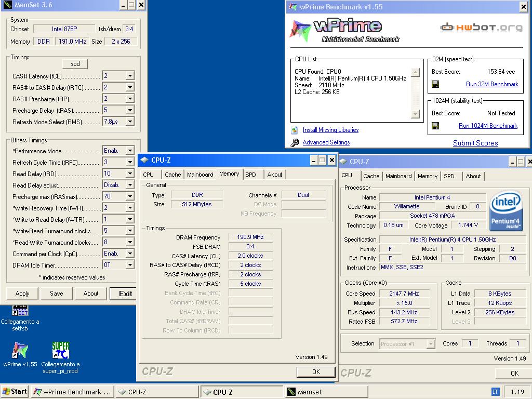Click the Core Speed value 2147.7 MHz
The width and height of the screenshot is (532, 399).
(x=404, y=294)
